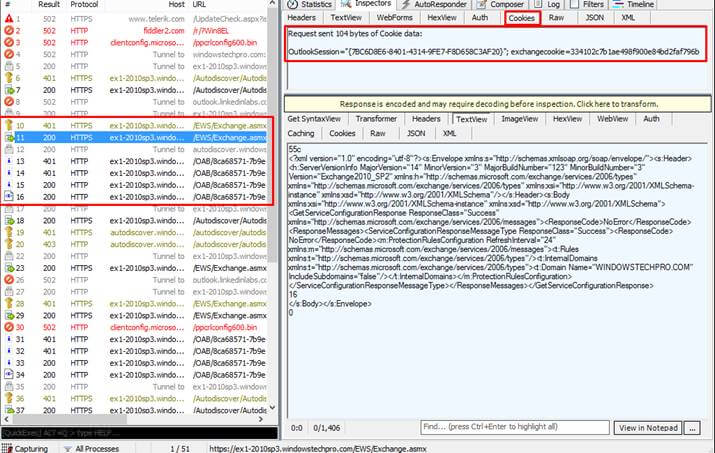
Task: Switch to the ImageView response tab
Action: click(x=520, y=119)
